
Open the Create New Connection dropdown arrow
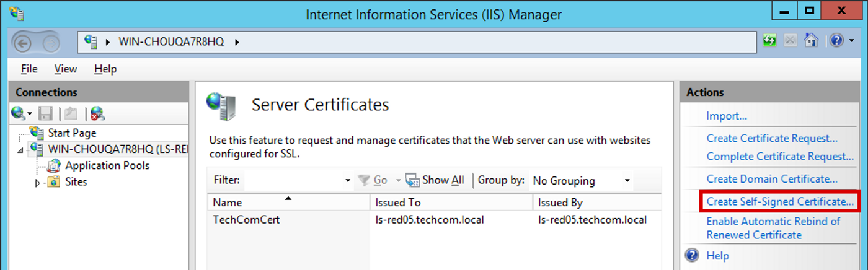(29, 114)
